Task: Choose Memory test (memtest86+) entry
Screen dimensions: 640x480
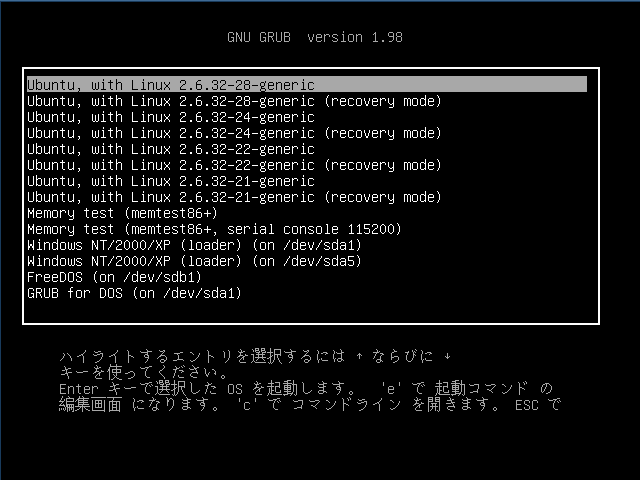Action: 122,213
